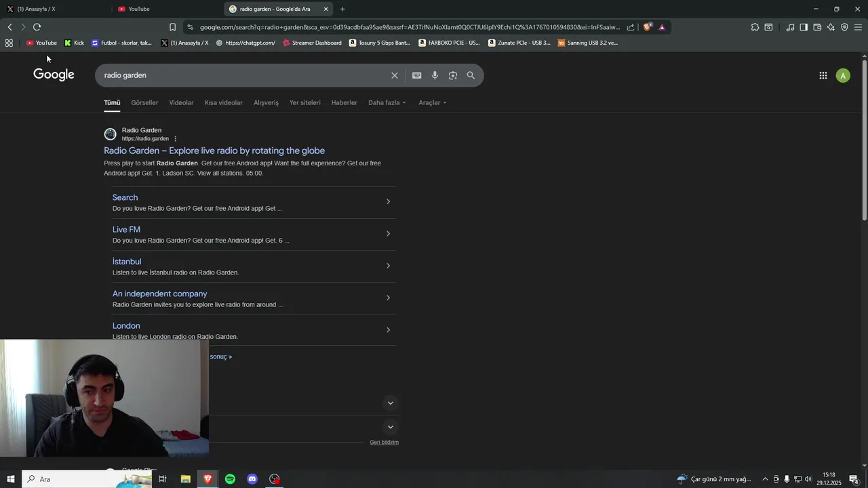Switch to the Alışveriş tab
Viewport: 868px width, 488px height.
(x=266, y=103)
